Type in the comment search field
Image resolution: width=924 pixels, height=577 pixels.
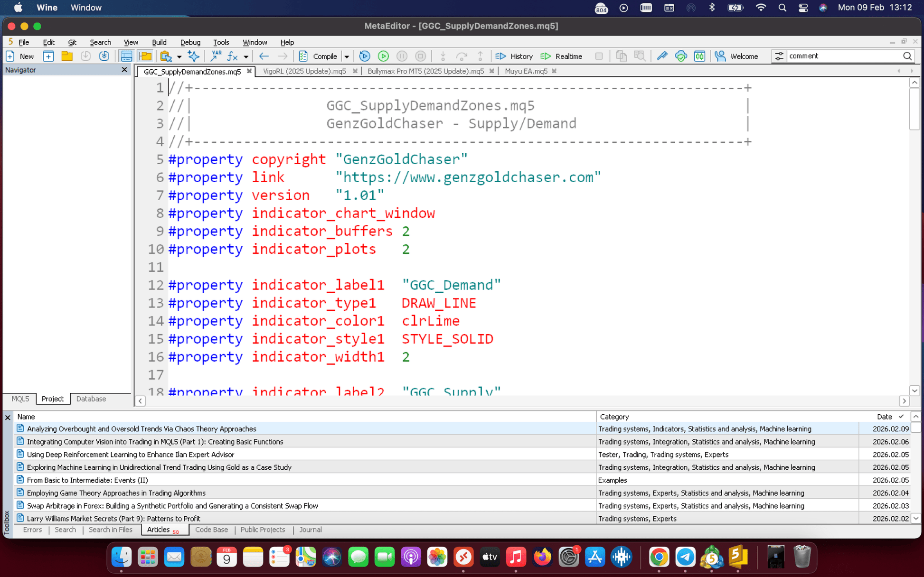click(x=845, y=56)
